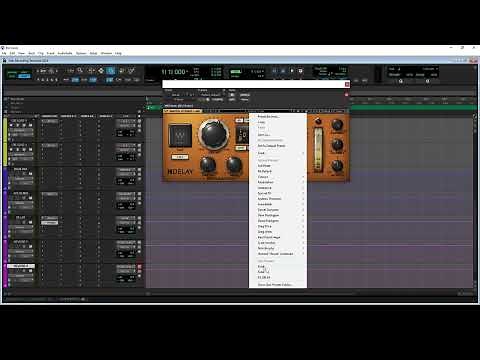Click the large delay time knob on H-Delay
Image resolution: width=480 pixels, height=360 pixels.
tap(213, 134)
